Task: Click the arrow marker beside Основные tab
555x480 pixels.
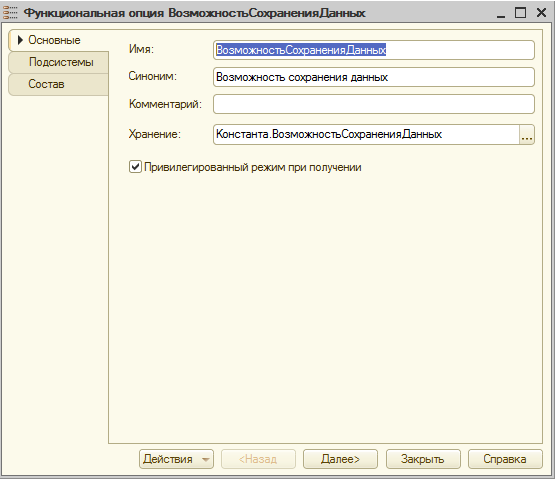Action: tap(20, 40)
